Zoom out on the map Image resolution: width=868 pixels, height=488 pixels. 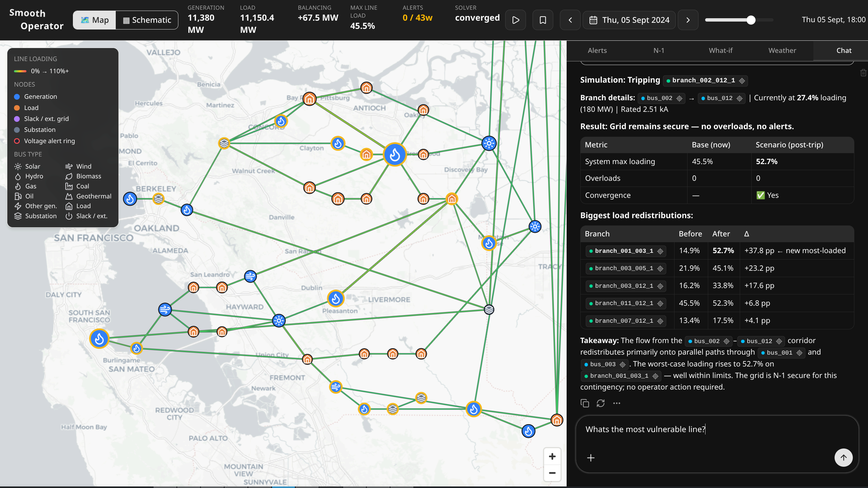click(x=552, y=473)
